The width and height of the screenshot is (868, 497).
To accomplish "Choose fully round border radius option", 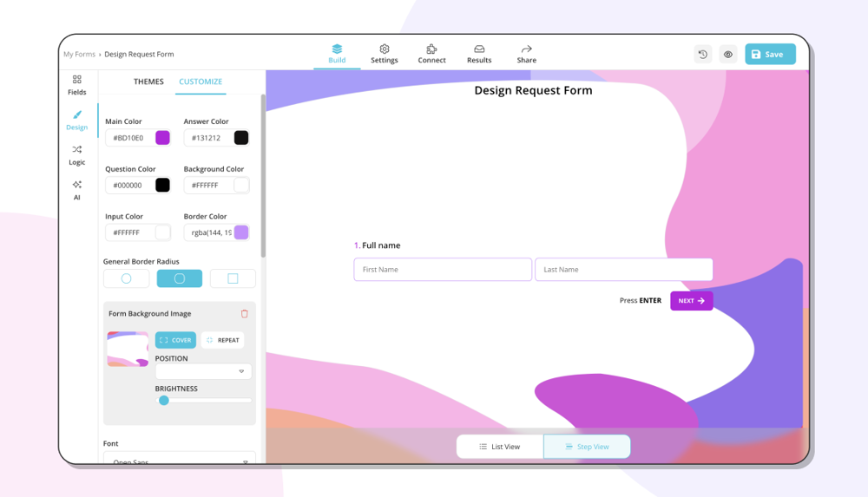I will coord(126,278).
